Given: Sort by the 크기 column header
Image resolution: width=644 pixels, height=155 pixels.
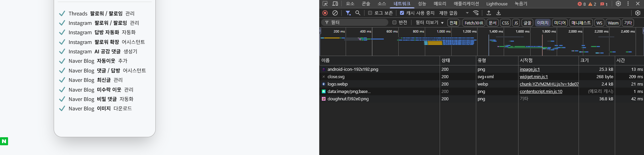Looking at the screenshot, I should click(597, 60).
